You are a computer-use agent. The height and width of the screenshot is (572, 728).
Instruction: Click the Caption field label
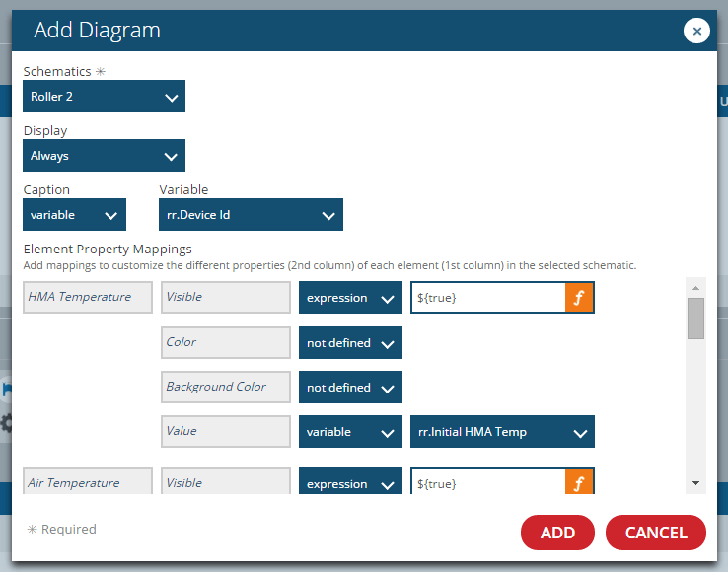[46, 190]
